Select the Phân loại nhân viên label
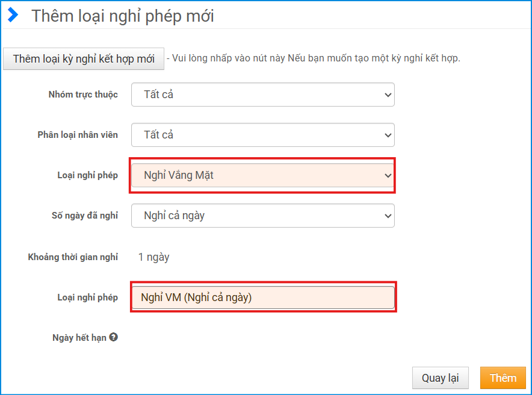This screenshot has height=395, width=532. click(x=78, y=135)
